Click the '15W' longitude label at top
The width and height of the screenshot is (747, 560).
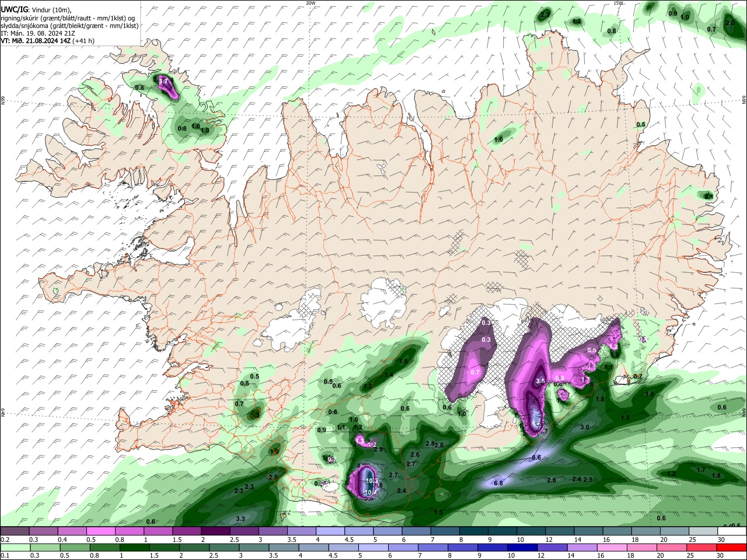point(619,3)
